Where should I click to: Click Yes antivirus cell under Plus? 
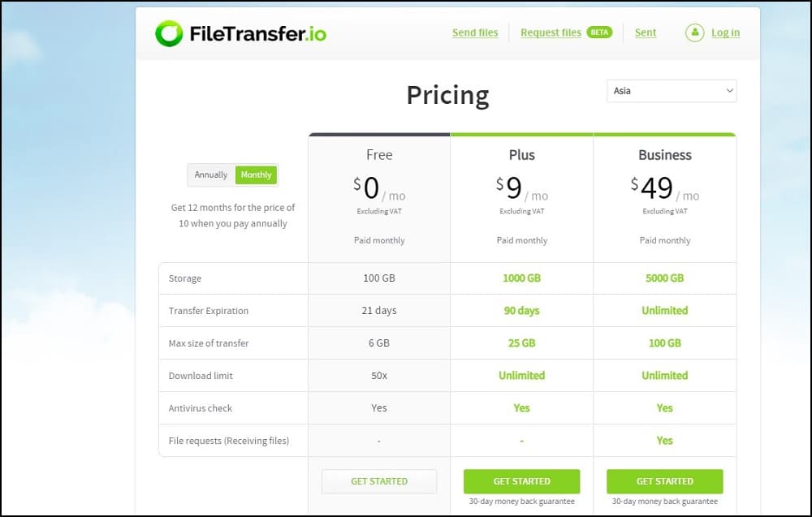pyautogui.click(x=521, y=408)
